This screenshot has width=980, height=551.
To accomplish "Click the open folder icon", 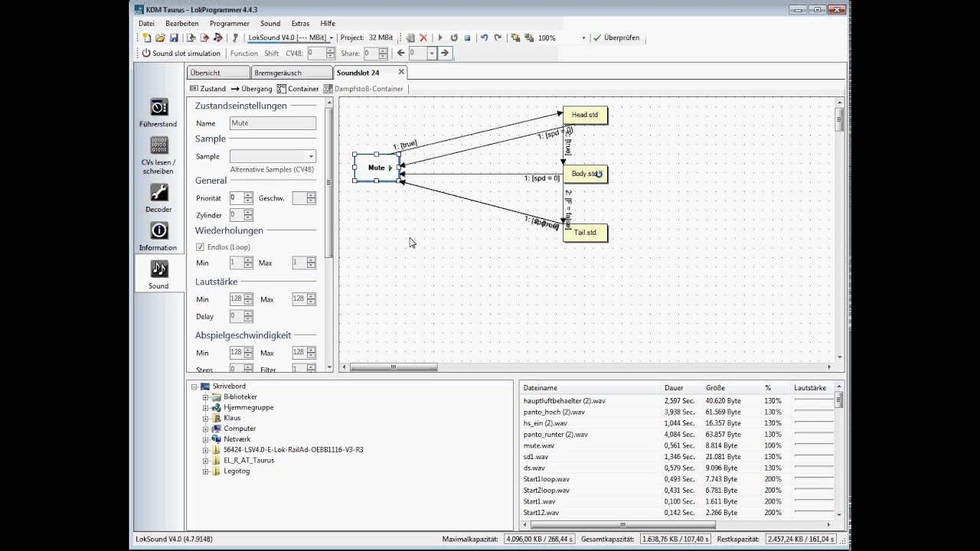I will [x=160, y=37].
